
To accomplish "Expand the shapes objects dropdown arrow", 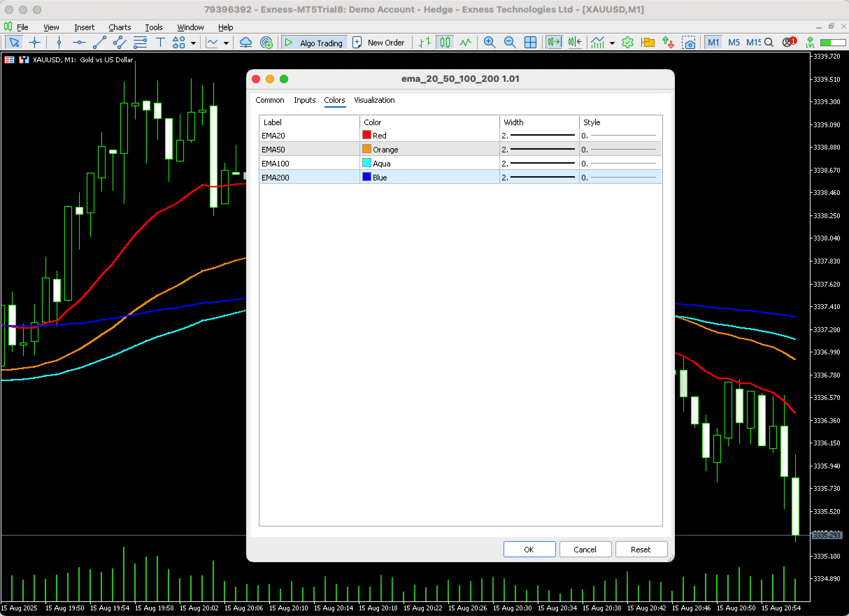I will [193, 43].
